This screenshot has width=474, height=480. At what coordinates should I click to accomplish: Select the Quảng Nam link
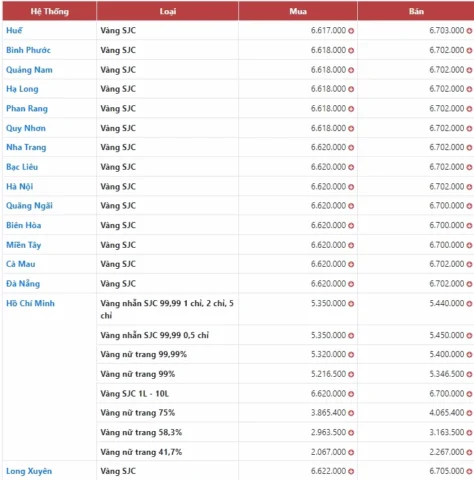coord(29,70)
